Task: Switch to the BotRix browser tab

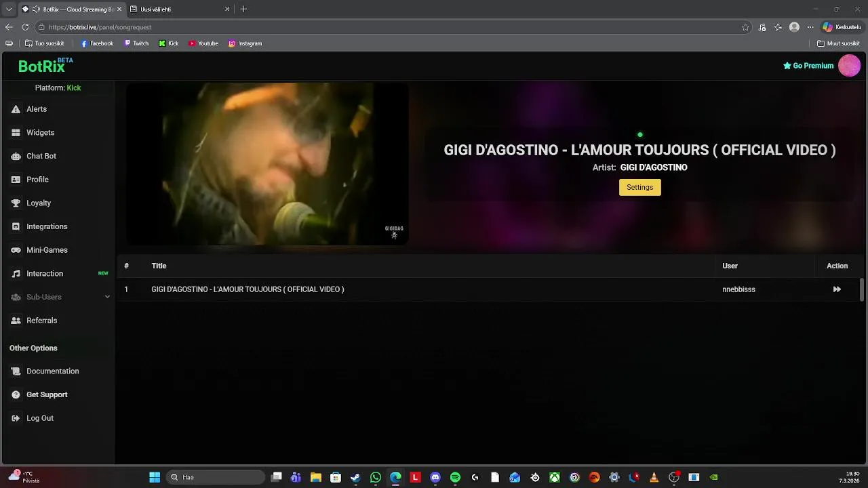Action: (72, 9)
